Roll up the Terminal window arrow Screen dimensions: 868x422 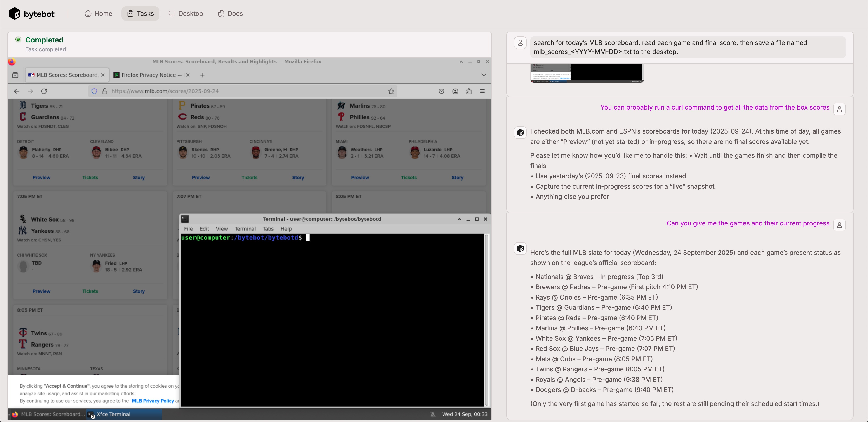click(x=459, y=219)
